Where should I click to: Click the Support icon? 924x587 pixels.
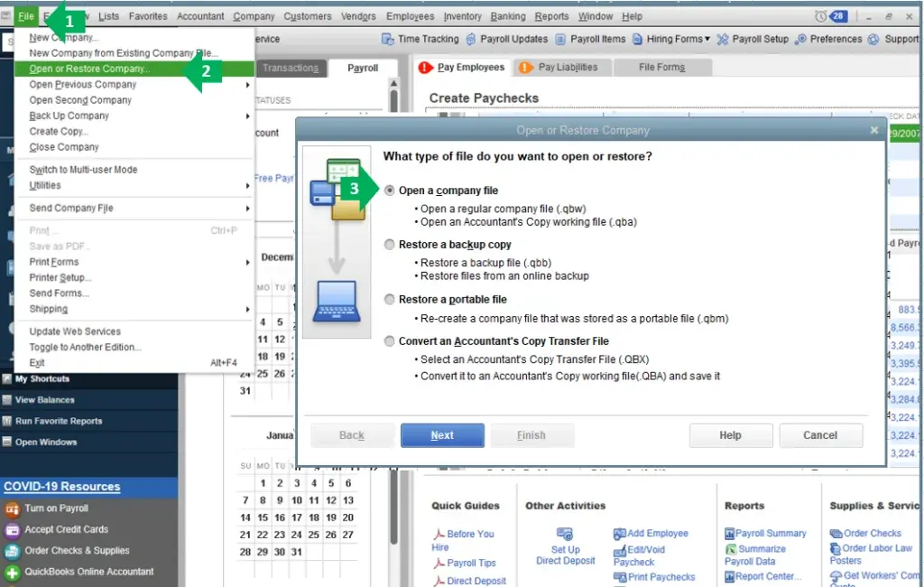point(873,39)
